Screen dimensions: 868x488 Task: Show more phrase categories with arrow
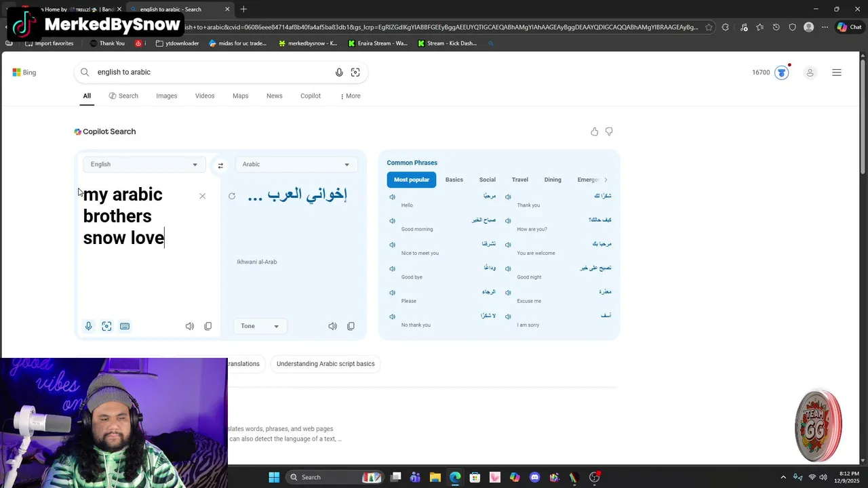606,180
